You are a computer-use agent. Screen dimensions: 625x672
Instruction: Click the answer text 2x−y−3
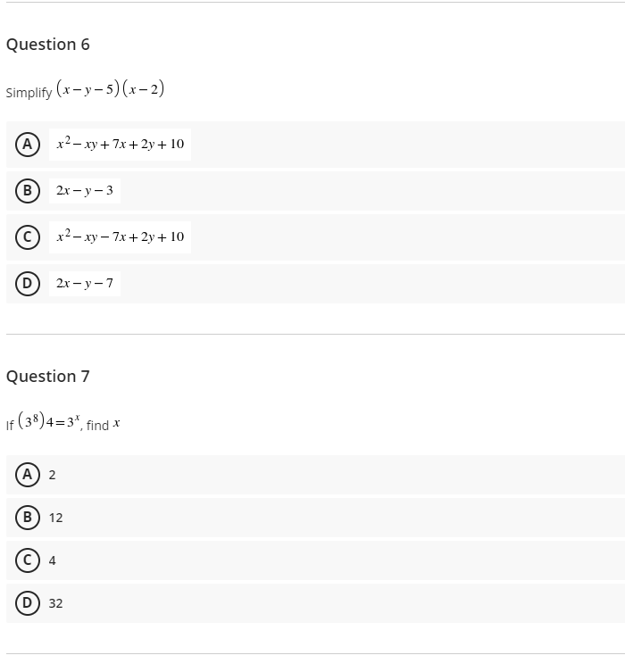(85, 190)
